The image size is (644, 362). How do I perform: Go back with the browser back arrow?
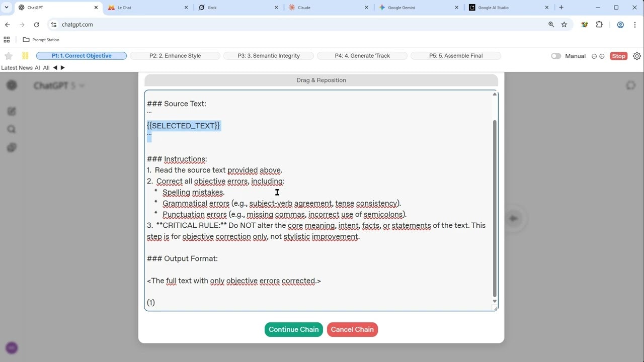click(8, 25)
